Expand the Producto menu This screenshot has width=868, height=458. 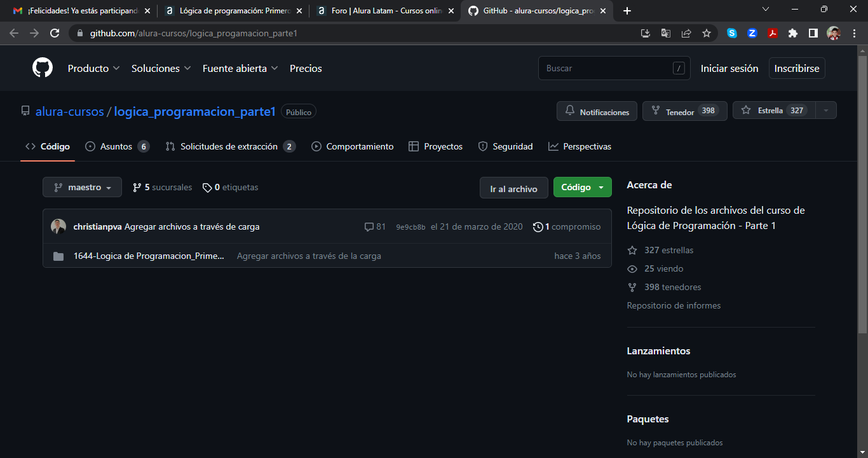pyautogui.click(x=94, y=68)
